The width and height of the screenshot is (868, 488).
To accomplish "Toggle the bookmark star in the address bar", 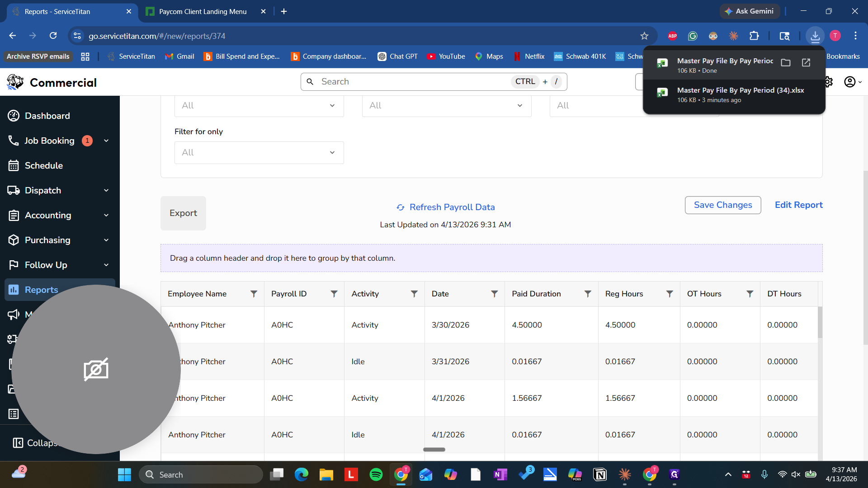I will tap(645, 36).
